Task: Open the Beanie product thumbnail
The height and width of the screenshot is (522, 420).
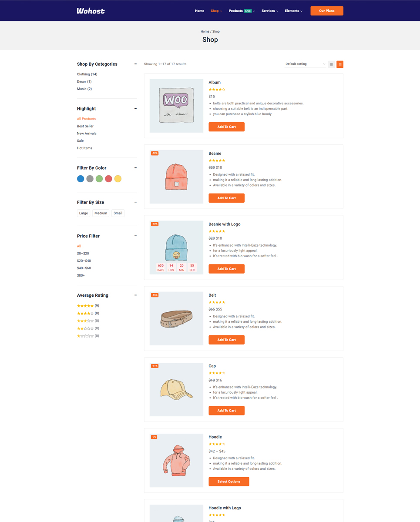Action: pos(176,177)
